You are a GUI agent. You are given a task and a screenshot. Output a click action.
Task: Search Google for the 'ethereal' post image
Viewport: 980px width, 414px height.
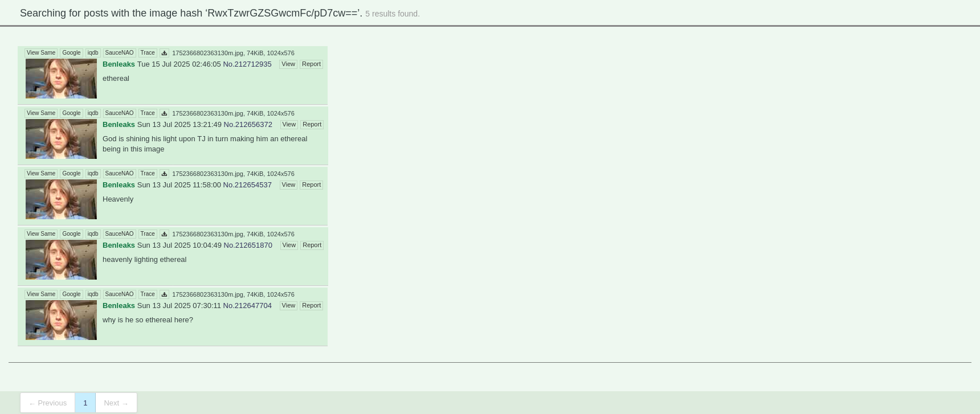tap(71, 53)
